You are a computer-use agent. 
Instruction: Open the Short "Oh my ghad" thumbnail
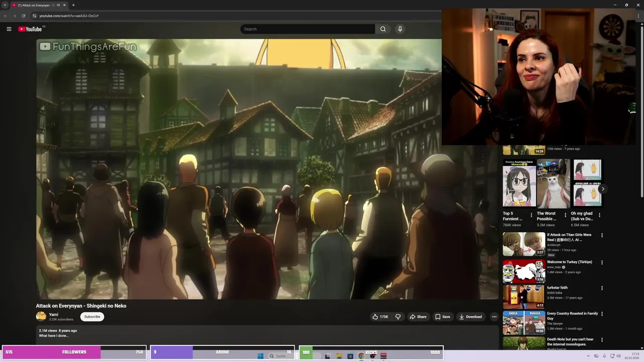587,183
